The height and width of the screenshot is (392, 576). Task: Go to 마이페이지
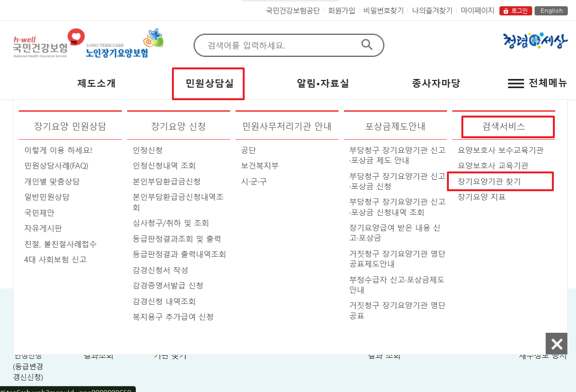click(x=478, y=10)
